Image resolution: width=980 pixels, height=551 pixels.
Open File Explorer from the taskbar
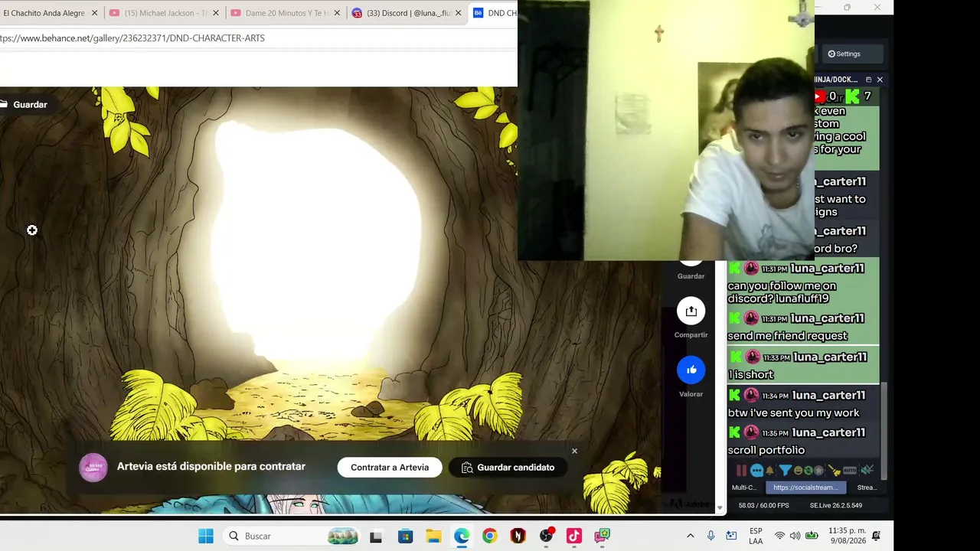[x=433, y=536]
